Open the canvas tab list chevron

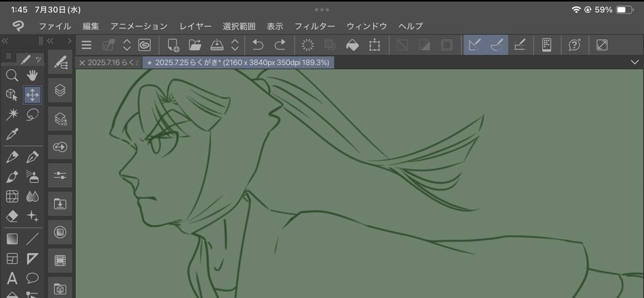(634, 62)
